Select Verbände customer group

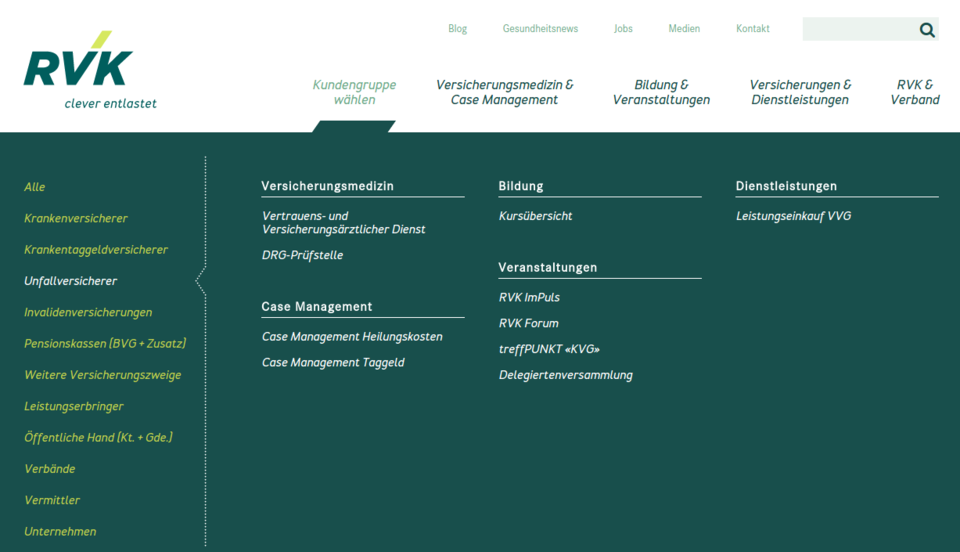point(50,469)
